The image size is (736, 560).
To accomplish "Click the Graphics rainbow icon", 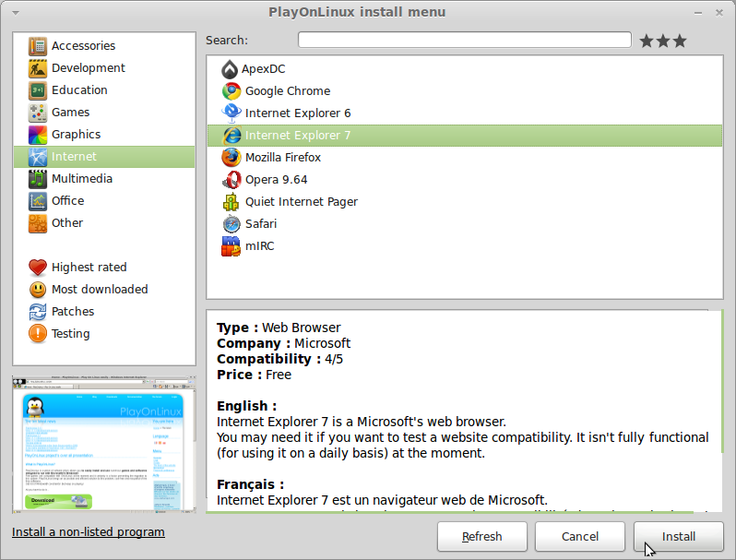I will pos(38,135).
